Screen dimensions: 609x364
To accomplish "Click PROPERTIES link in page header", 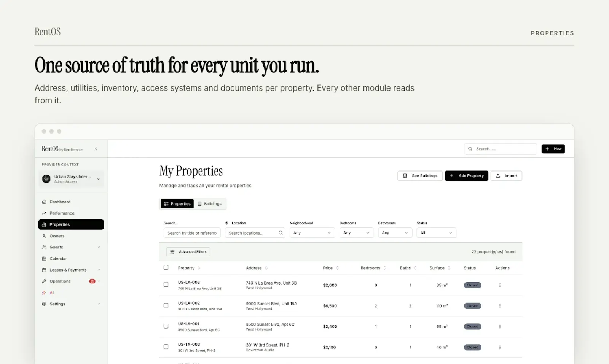I will click(552, 33).
